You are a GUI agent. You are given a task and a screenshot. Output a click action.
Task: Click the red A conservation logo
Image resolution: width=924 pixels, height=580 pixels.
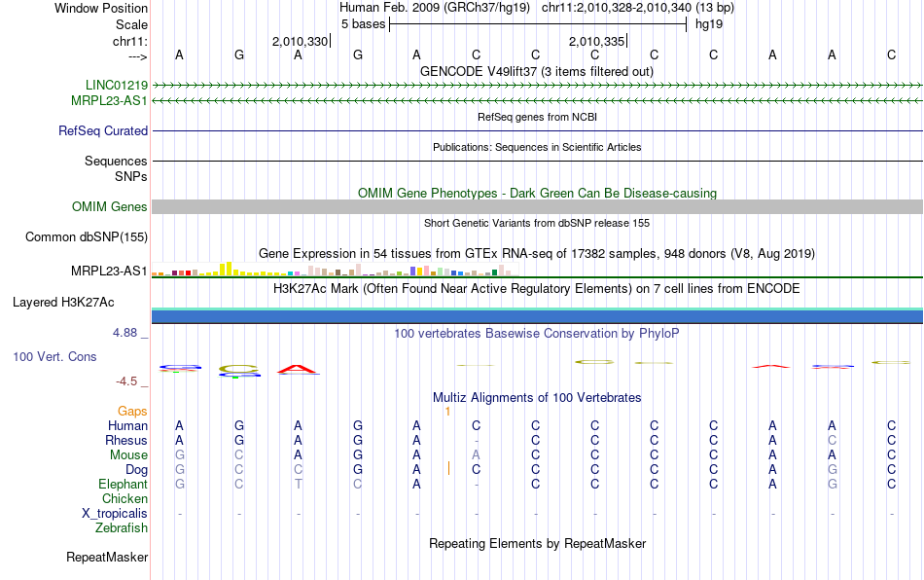[x=298, y=370]
